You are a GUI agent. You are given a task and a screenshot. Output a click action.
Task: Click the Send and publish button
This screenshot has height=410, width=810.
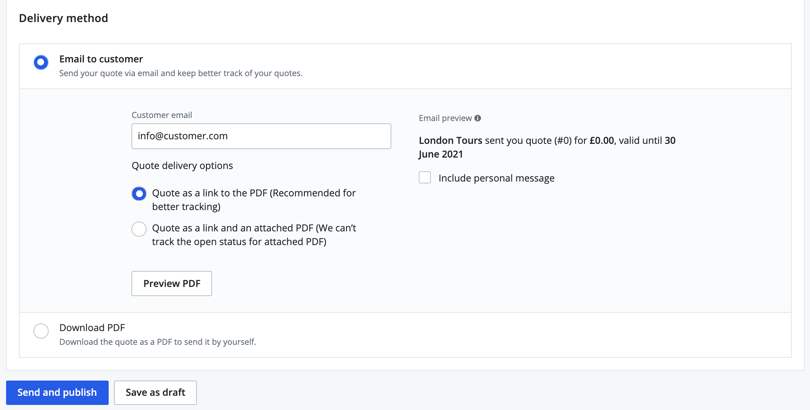57,392
